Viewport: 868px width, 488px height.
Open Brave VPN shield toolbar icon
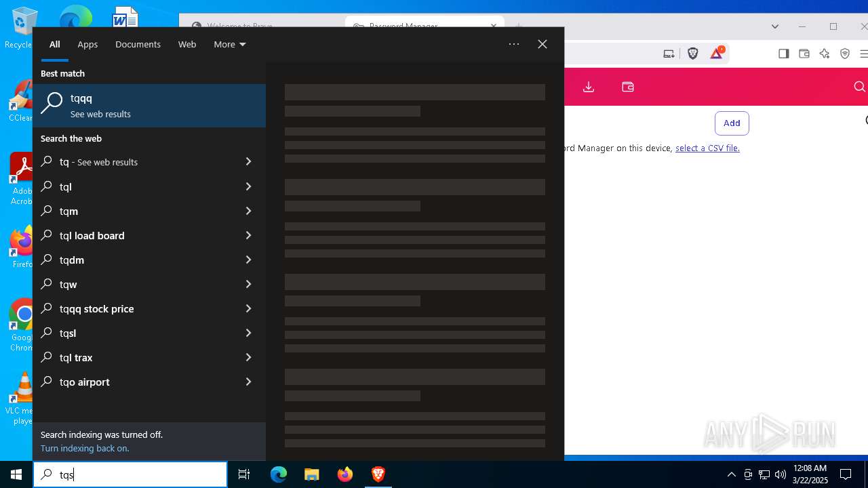(x=845, y=54)
